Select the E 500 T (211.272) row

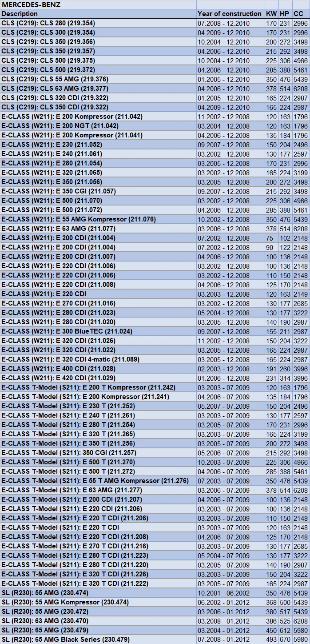tap(155, 471)
